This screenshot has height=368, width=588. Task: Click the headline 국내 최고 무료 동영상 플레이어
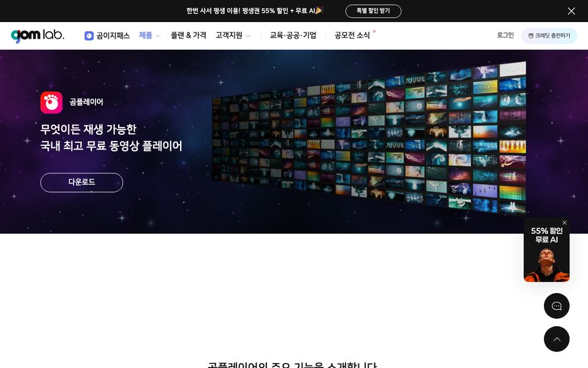tap(111, 146)
